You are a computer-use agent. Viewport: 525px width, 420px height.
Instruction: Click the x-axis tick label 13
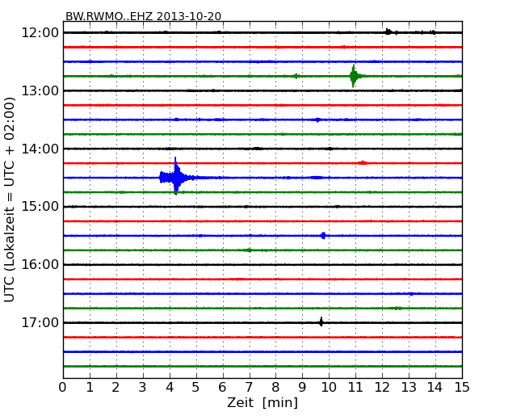(x=409, y=388)
